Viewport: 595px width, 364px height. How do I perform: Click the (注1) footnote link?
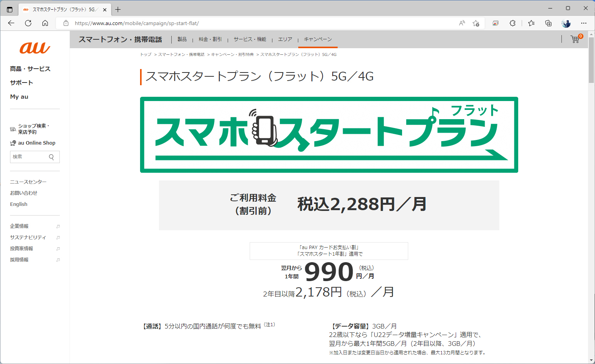click(x=269, y=325)
